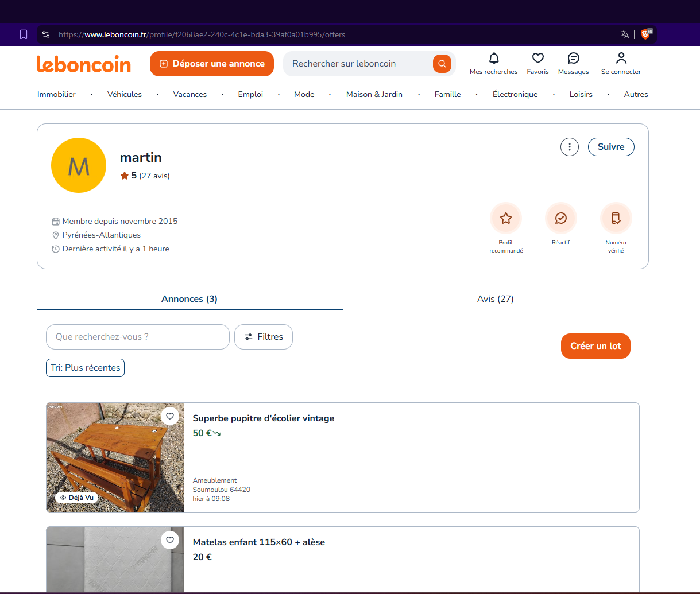The image size is (700, 594).
Task: Open the school desk listing photo
Action: 115,457
